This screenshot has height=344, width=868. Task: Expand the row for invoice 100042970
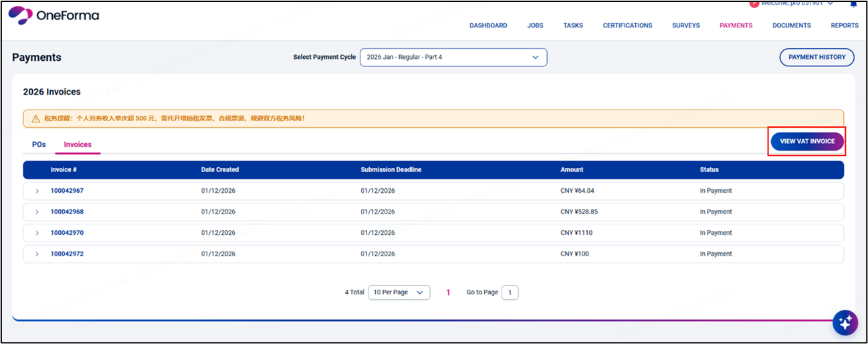point(37,233)
